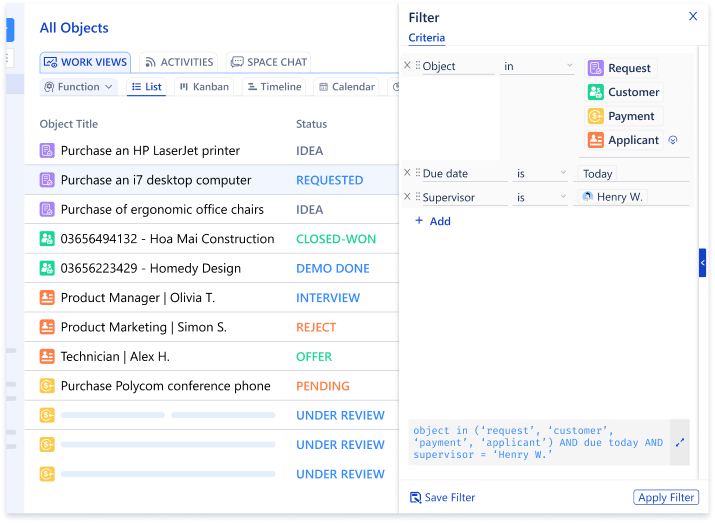Open the 'in' operator dropdown for Object
Image resolution: width=715 pixels, height=523 pixels.
point(538,66)
